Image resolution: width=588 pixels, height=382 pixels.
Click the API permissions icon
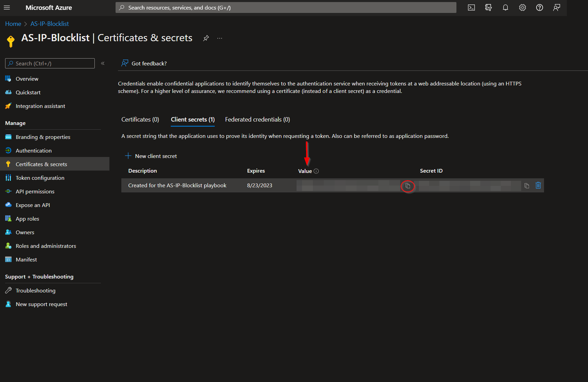pyautogui.click(x=8, y=191)
